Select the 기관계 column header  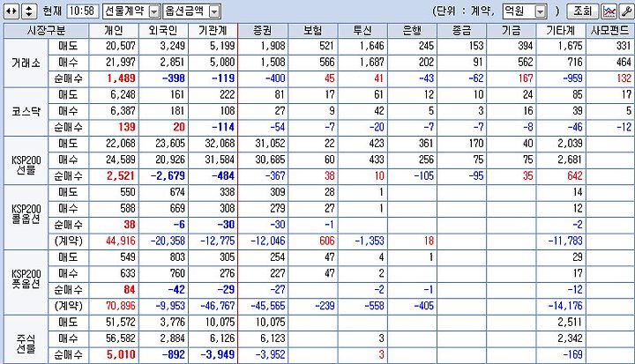click(213, 30)
